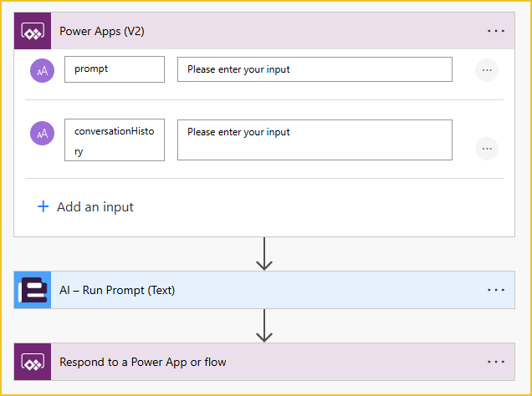
Task: Click the conversationHistory value placeholder field
Action: [x=315, y=140]
